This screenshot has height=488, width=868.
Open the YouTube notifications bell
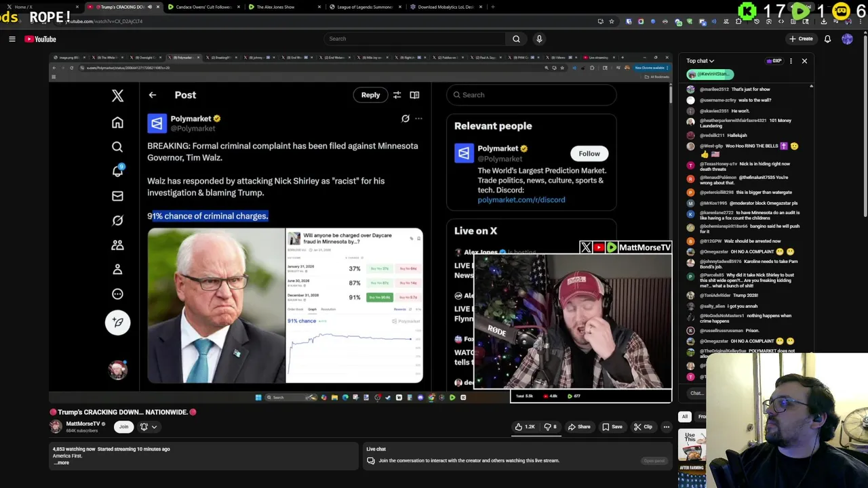(x=827, y=39)
